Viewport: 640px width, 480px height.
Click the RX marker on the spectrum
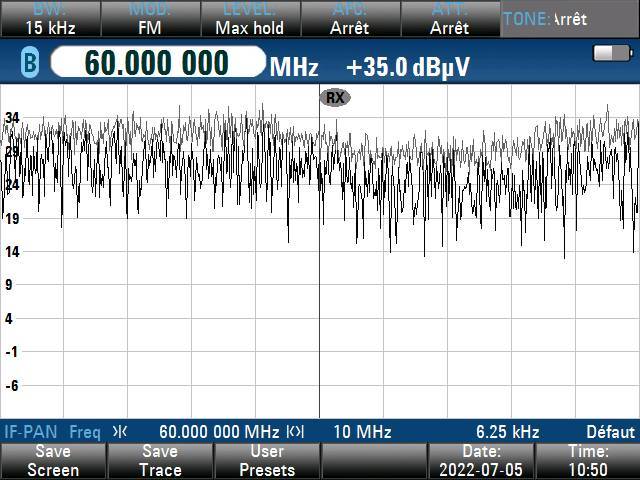(335, 97)
